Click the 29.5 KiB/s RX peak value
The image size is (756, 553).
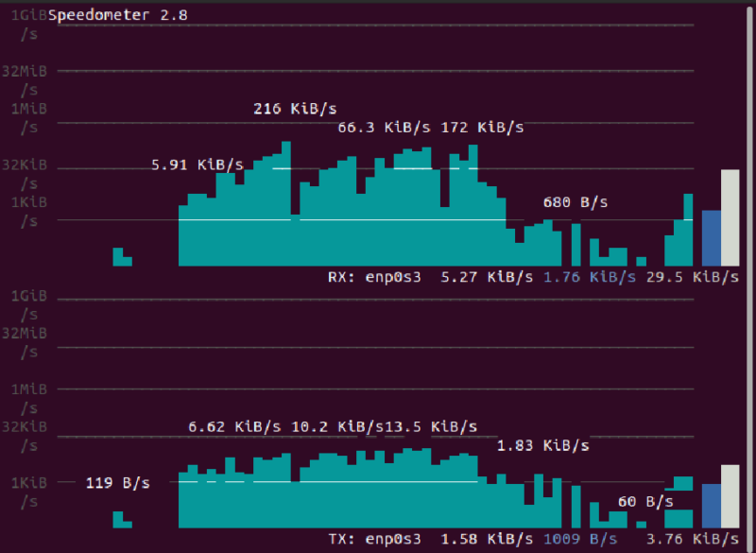pyautogui.click(x=693, y=277)
